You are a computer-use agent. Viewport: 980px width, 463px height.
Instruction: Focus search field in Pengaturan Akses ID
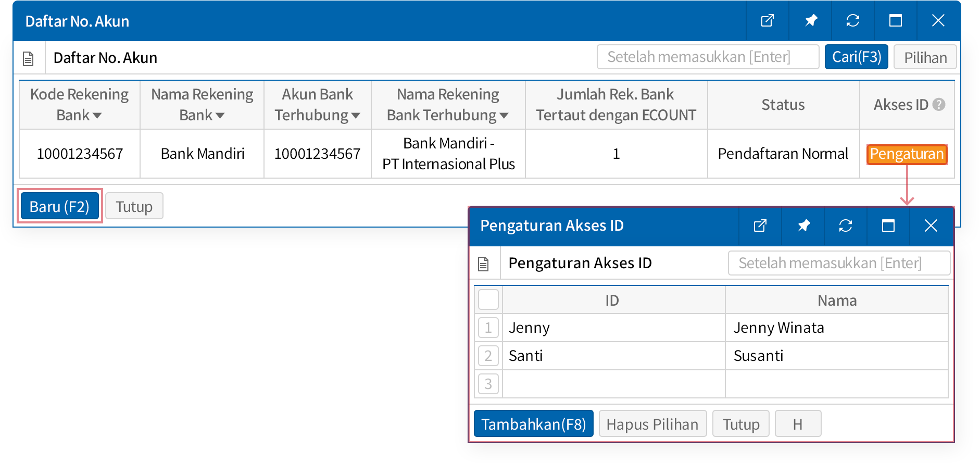[x=838, y=263]
